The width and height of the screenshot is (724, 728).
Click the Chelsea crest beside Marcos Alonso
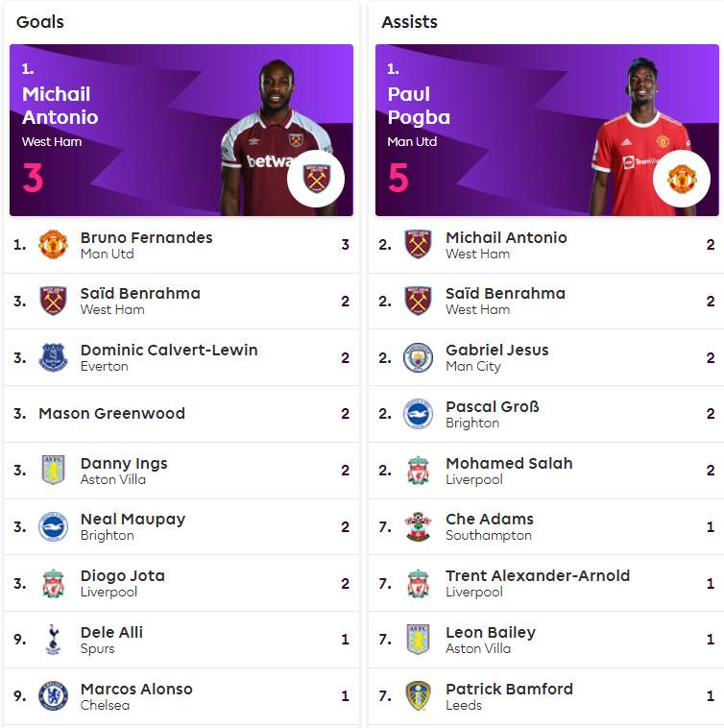tap(53, 696)
